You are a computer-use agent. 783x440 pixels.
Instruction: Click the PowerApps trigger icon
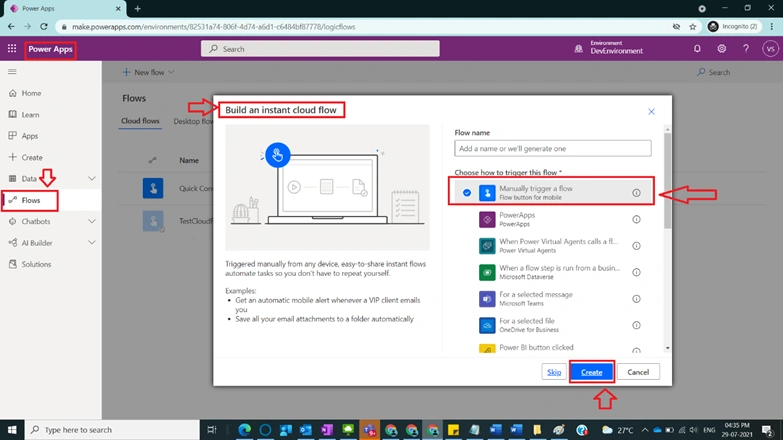(x=487, y=219)
